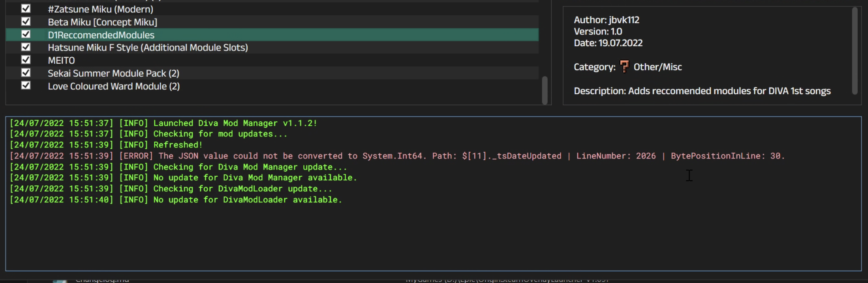Click the Author: jbvk112 text
The height and width of the screenshot is (283, 868).
coord(606,20)
